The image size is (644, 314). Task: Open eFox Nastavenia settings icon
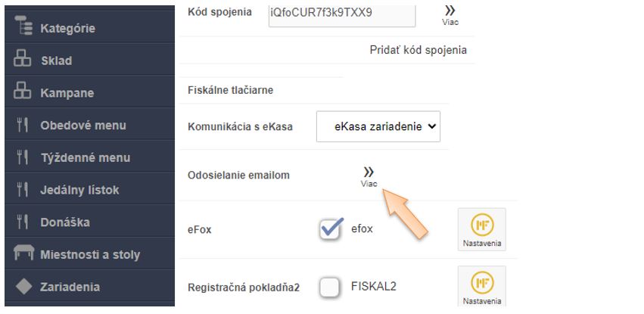(481, 229)
